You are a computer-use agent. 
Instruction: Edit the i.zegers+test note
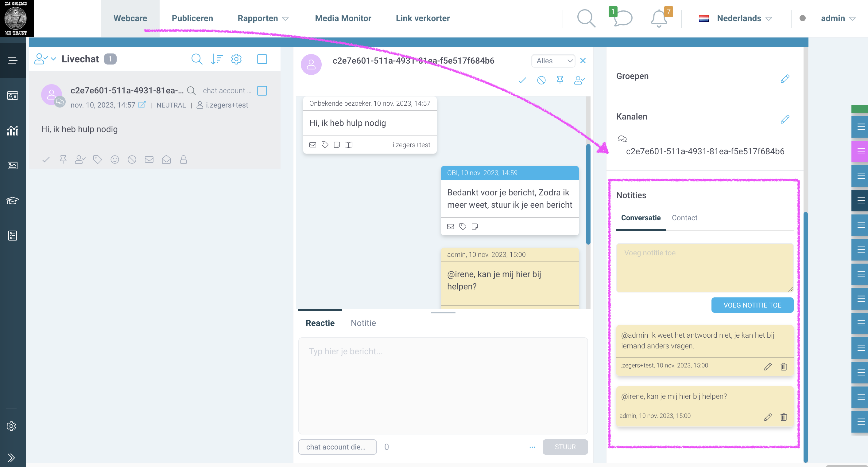pos(768,367)
